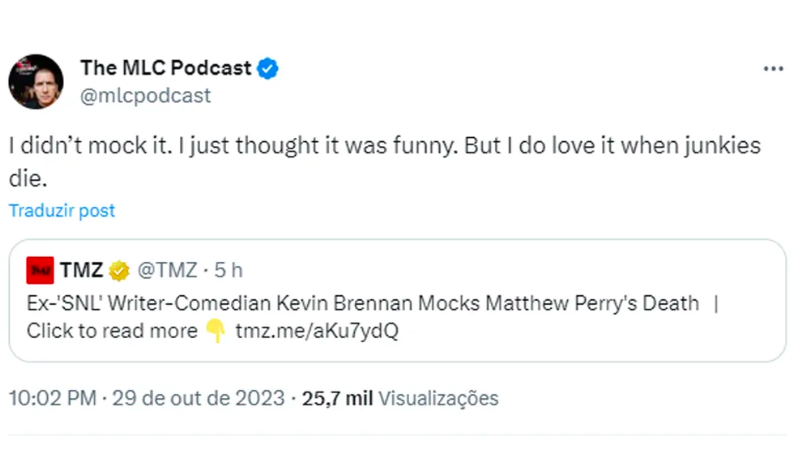Viewport: 792px width, 456px height.
Task: Click the red TMZ logo icon
Action: [x=41, y=270]
